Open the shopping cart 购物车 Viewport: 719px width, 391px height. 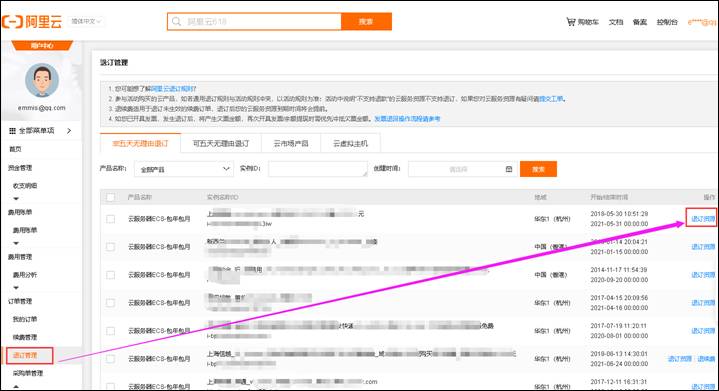[582, 22]
